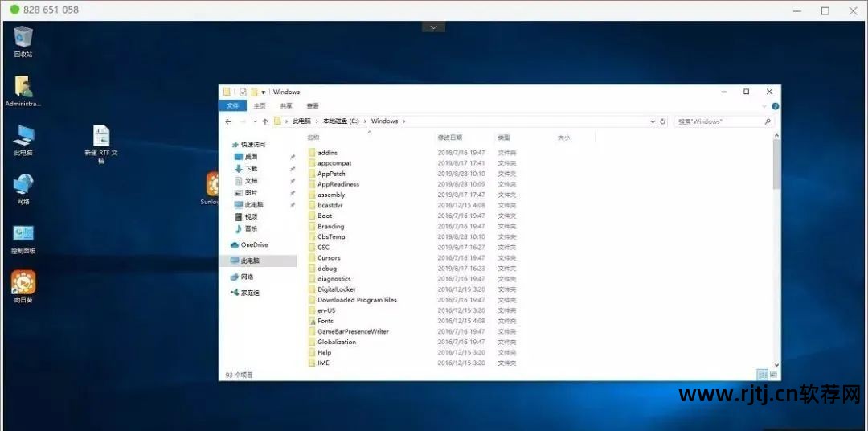Open the 查看 ribbon tab

(313, 106)
